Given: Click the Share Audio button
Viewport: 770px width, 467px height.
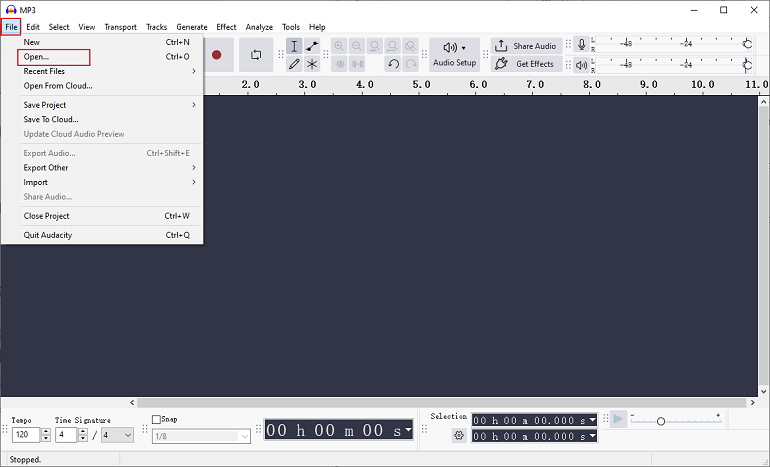Looking at the screenshot, I should tap(526, 46).
